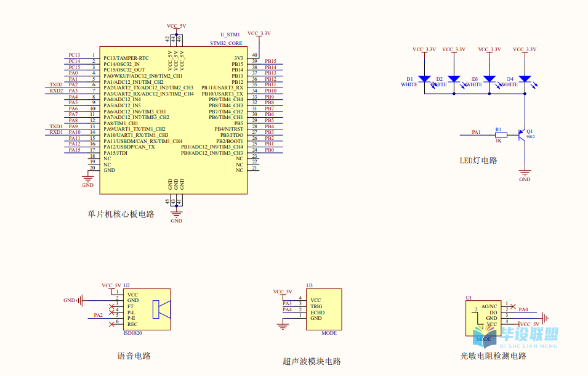Select the ultrasonic module U3 yellow body
588x376 pixels.
(x=324, y=309)
